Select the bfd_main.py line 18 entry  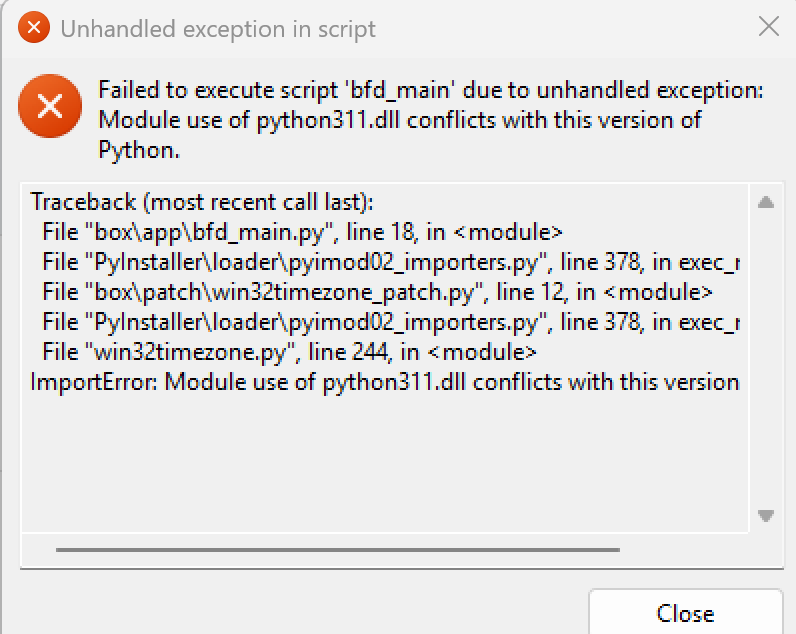(302, 232)
